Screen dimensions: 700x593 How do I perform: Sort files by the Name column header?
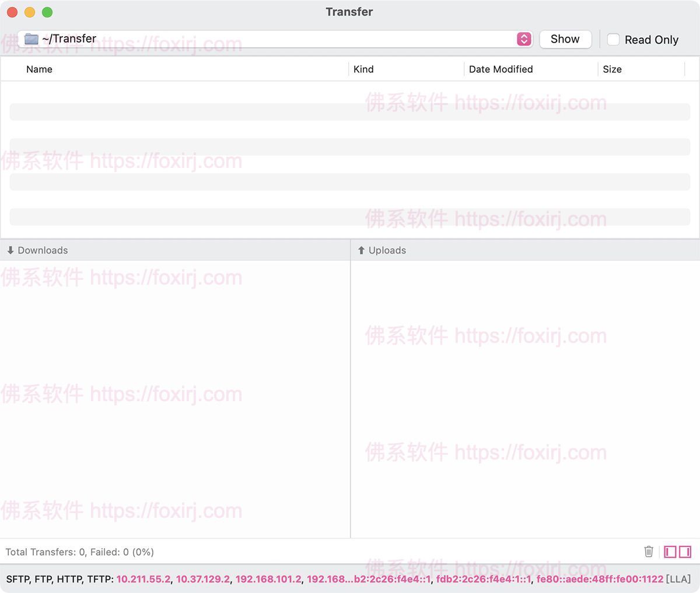pos(39,69)
